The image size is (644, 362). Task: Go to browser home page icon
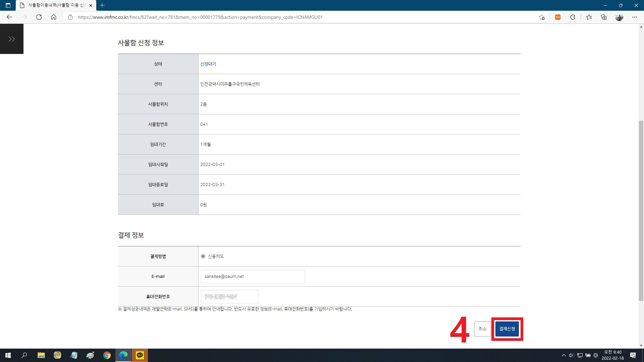click(54, 17)
